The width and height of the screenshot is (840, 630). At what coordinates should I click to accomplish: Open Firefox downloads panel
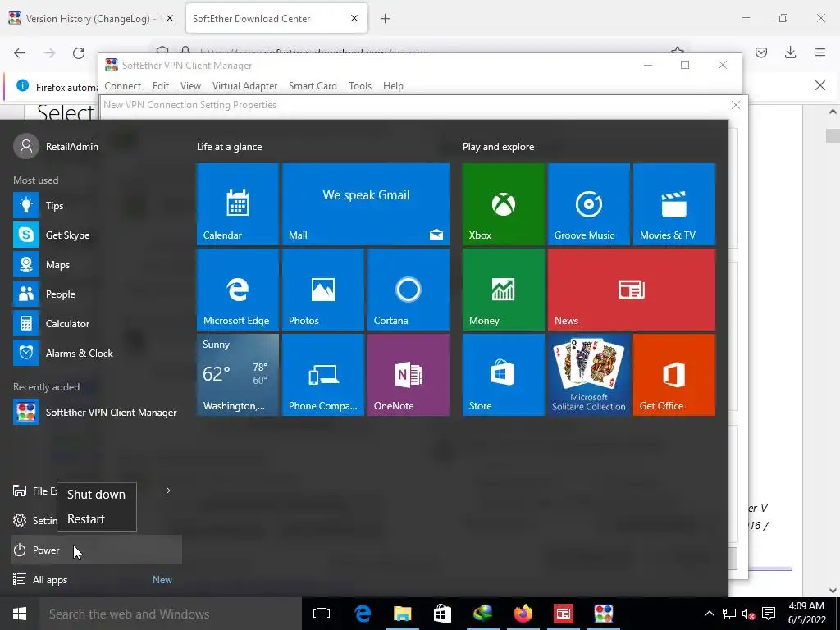pos(790,52)
